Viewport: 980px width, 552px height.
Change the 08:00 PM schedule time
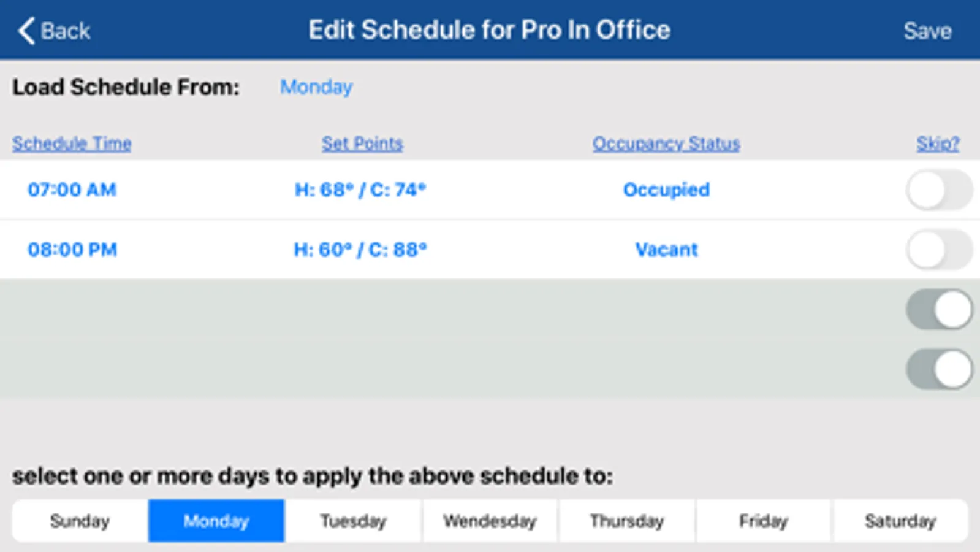(72, 250)
